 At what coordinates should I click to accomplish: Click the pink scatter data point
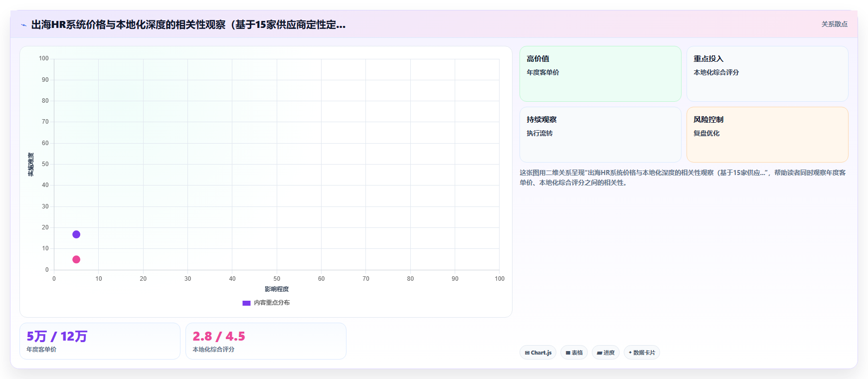[76, 259]
